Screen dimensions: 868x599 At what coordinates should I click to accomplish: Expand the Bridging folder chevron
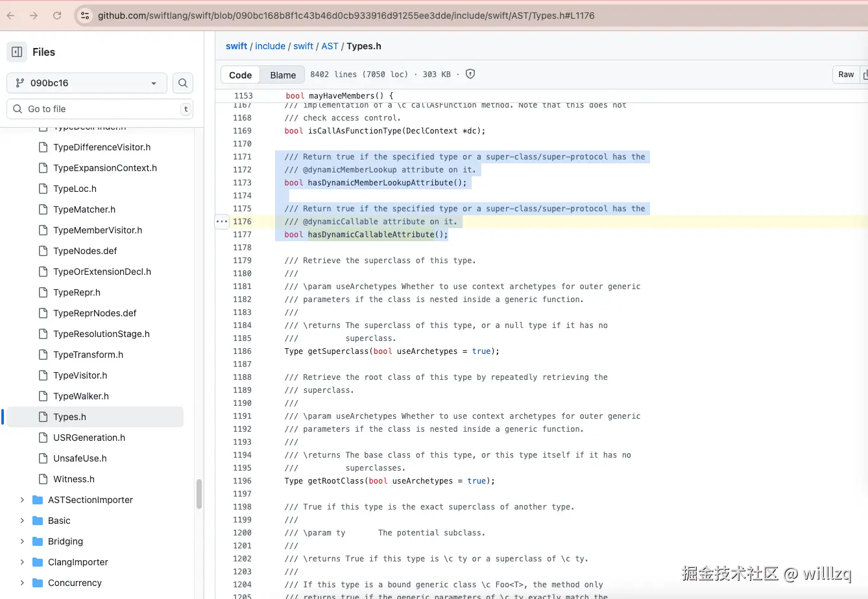22,541
